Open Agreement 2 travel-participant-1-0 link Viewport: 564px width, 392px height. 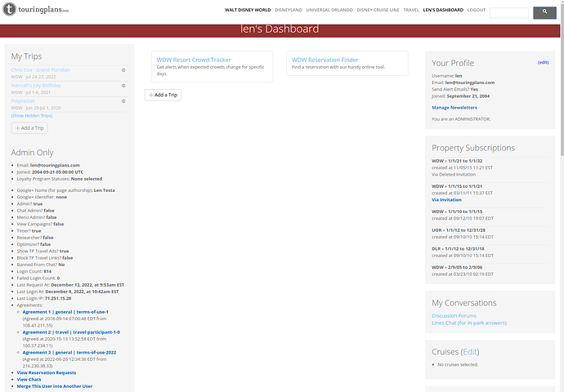coord(71,332)
